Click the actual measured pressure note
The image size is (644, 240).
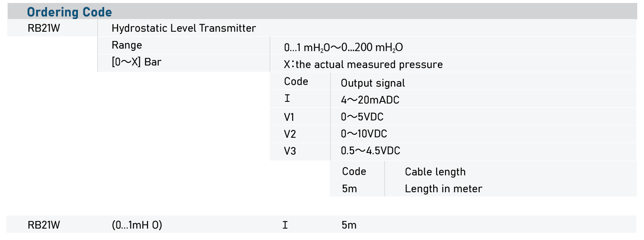[x=363, y=65]
